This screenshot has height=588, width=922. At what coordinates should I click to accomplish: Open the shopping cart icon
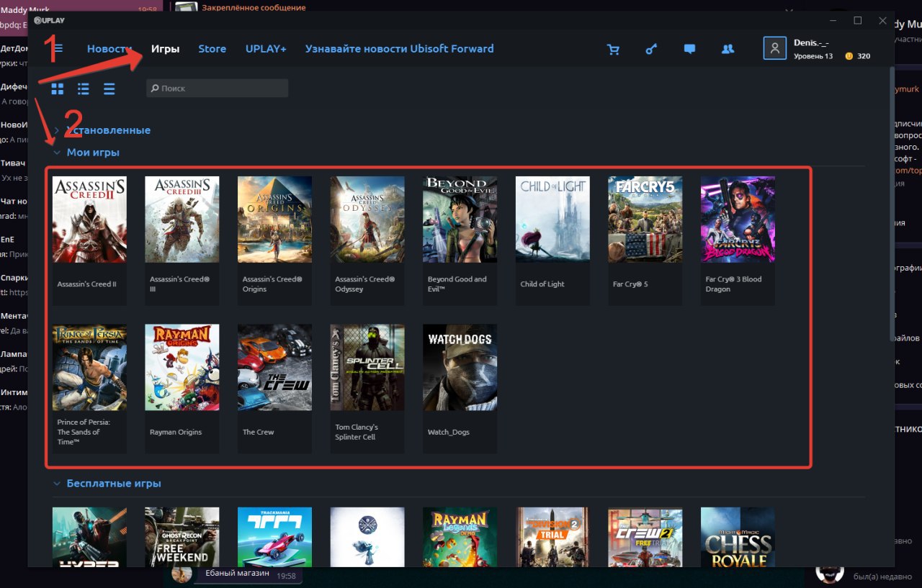pyautogui.click(x=614, y=49)
